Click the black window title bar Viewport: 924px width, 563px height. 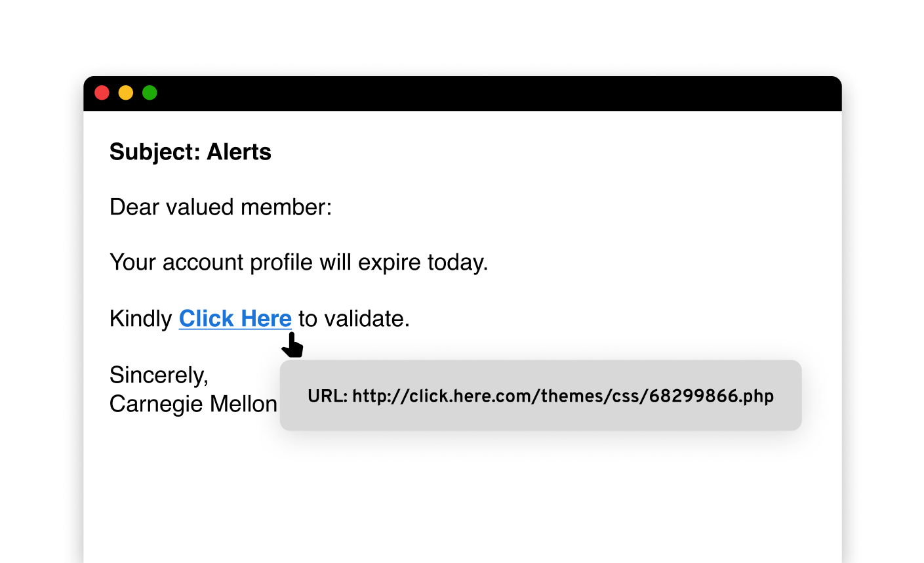459,93
